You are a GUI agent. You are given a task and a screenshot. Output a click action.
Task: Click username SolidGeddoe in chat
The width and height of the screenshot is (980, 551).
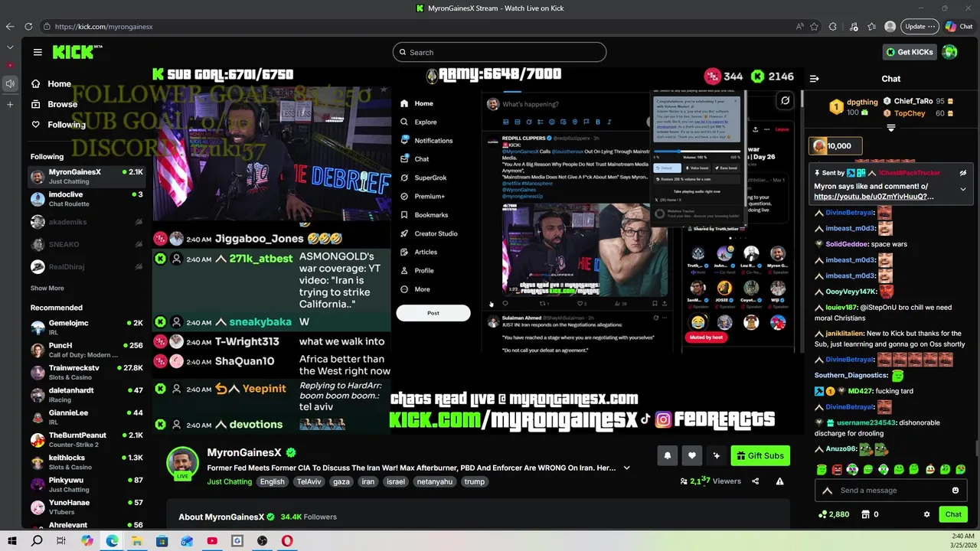(x=846, y=244)
